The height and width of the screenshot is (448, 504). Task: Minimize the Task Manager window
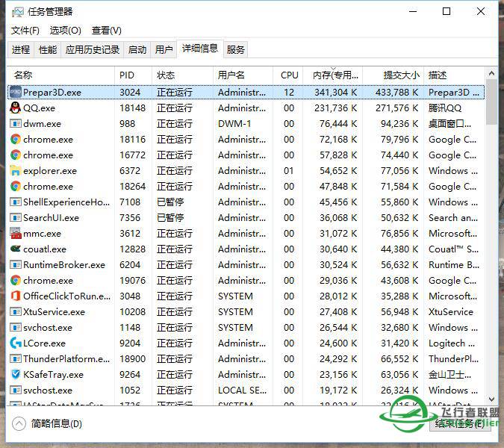[x=413, y=11]
